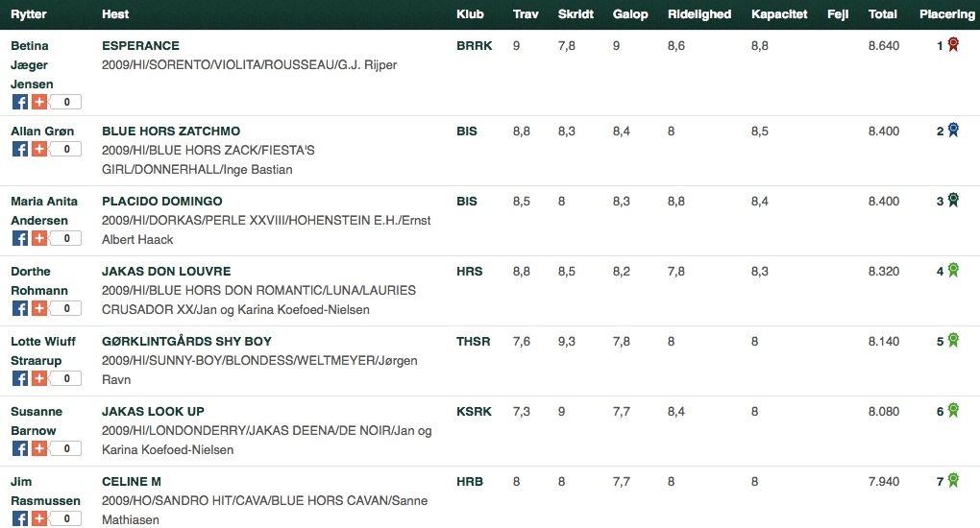Screen dimensions: 980x528
Task: Click club HRB in Celine M row
Action: 470,481
